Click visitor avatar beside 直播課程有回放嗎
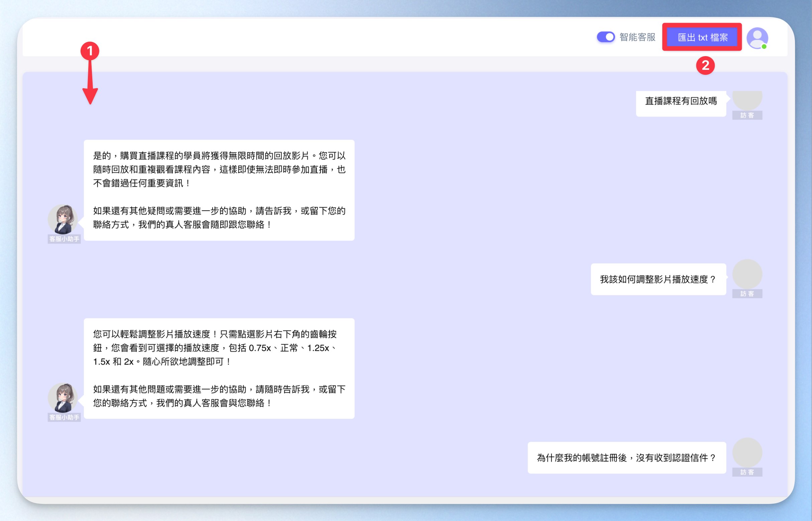The height and width of the screenshot is (521, 812). (747, 100)
